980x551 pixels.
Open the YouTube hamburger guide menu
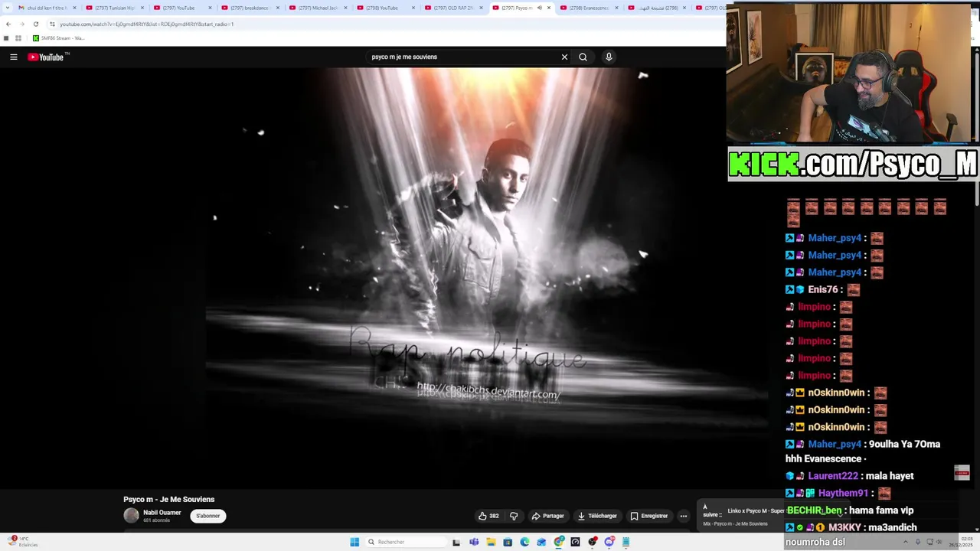(13, 57)
